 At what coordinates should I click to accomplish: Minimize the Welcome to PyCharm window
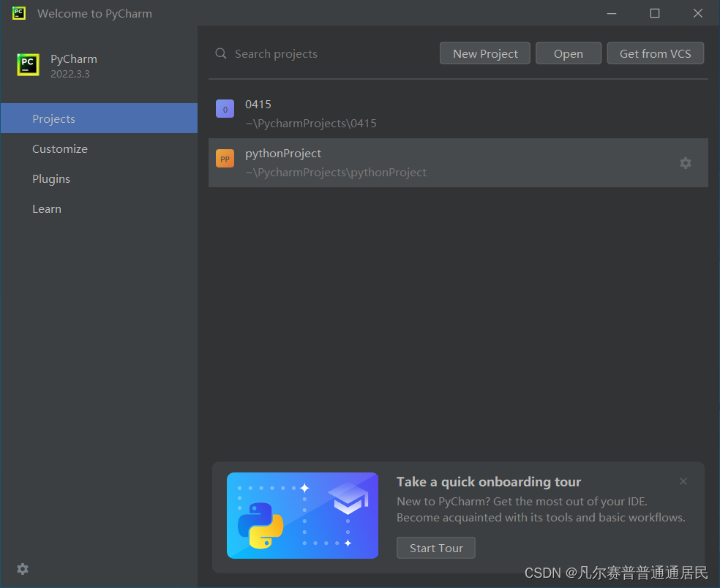pyautogui.click(x=612, y=13)
